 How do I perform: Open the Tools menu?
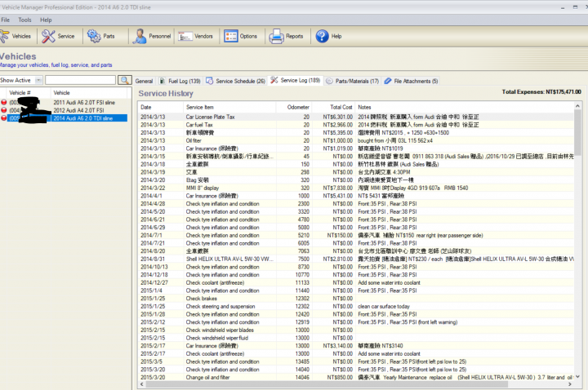24,20
